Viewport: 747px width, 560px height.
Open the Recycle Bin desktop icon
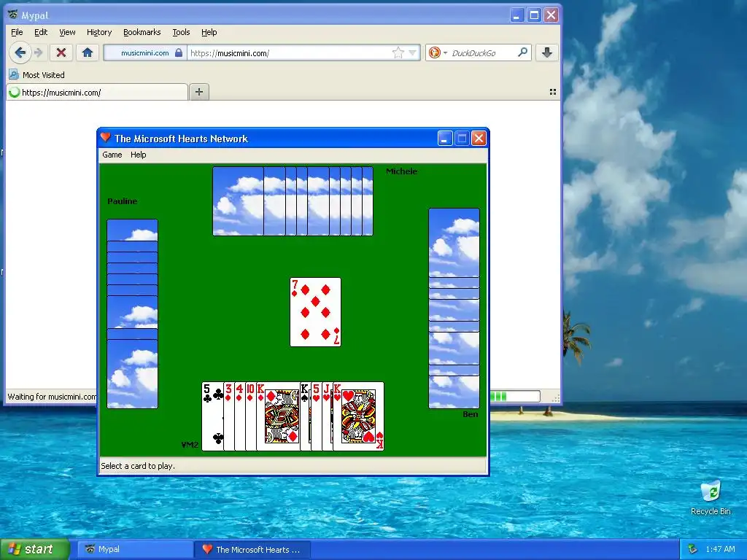pyautogui.click(x=711, y=497)
